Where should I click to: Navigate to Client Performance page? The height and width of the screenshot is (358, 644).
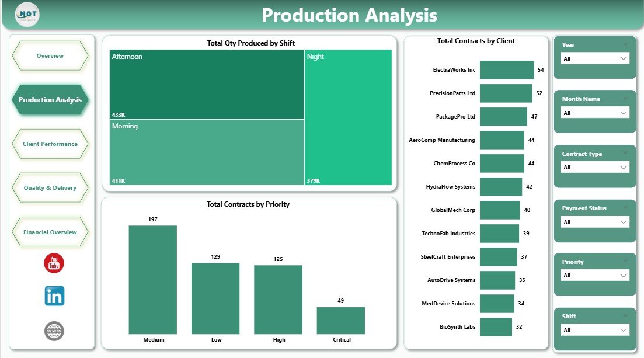[50, 144]
